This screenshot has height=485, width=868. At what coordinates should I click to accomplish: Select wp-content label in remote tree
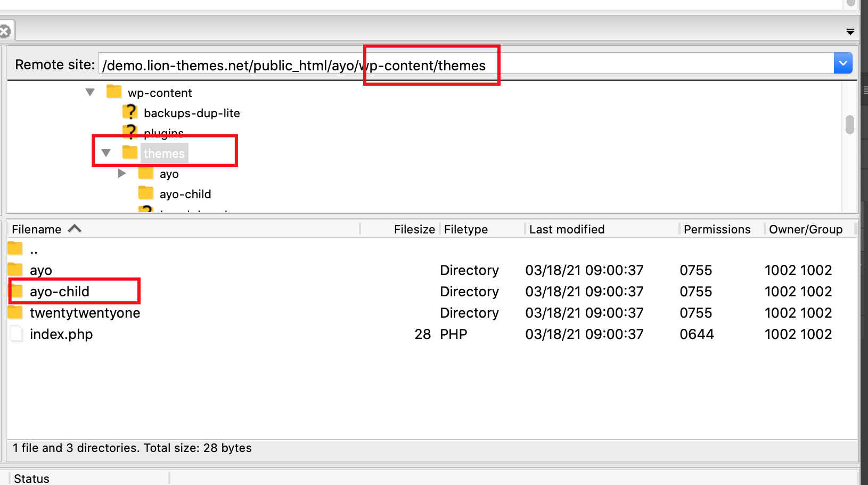click(160, 93)
